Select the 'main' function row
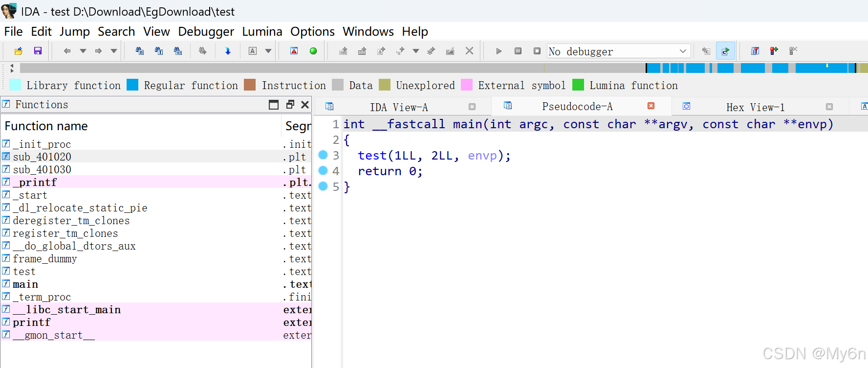The width and height of the screenshot is (868, 368). tap(156, 284)
